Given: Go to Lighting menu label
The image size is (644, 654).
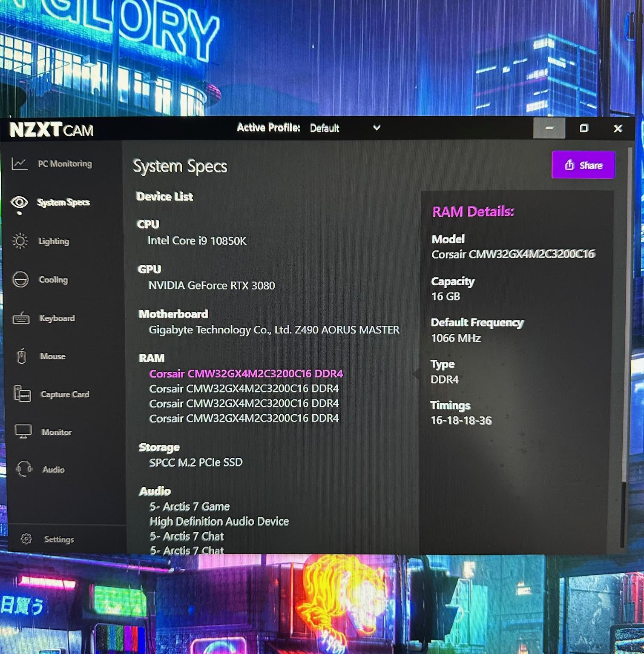Looking at the screenshot, I should tap(54, 241).
